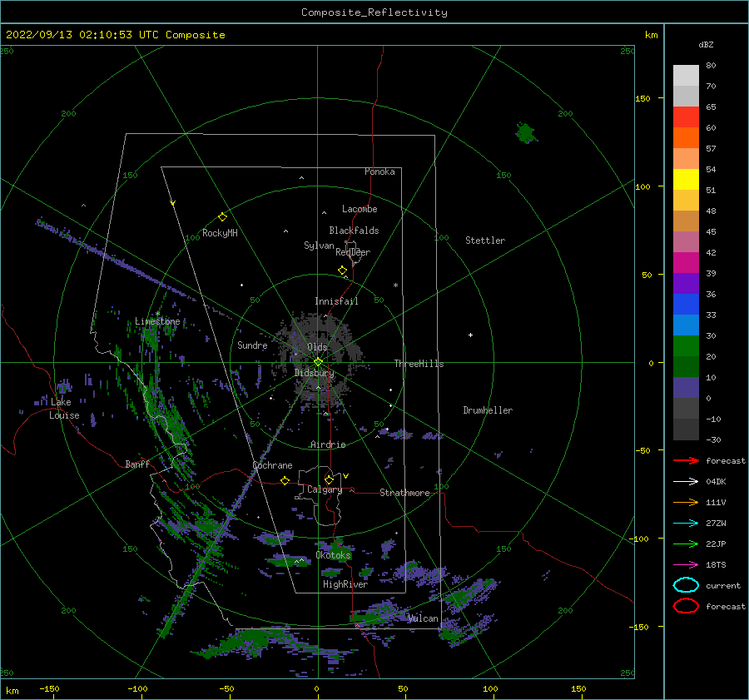This screenshot has width=749, height=700.
Task: Click the yellow diamond marker near Cochrane
Action: tap(285, 480)
